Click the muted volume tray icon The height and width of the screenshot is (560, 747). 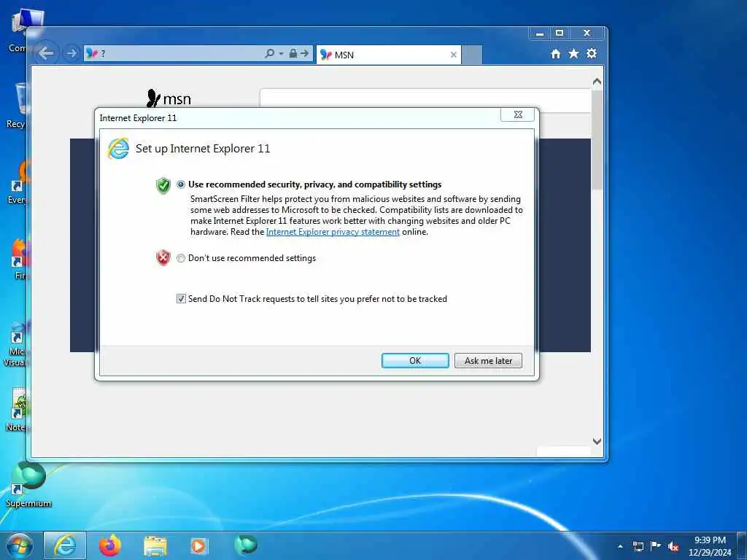click(673, 546)
